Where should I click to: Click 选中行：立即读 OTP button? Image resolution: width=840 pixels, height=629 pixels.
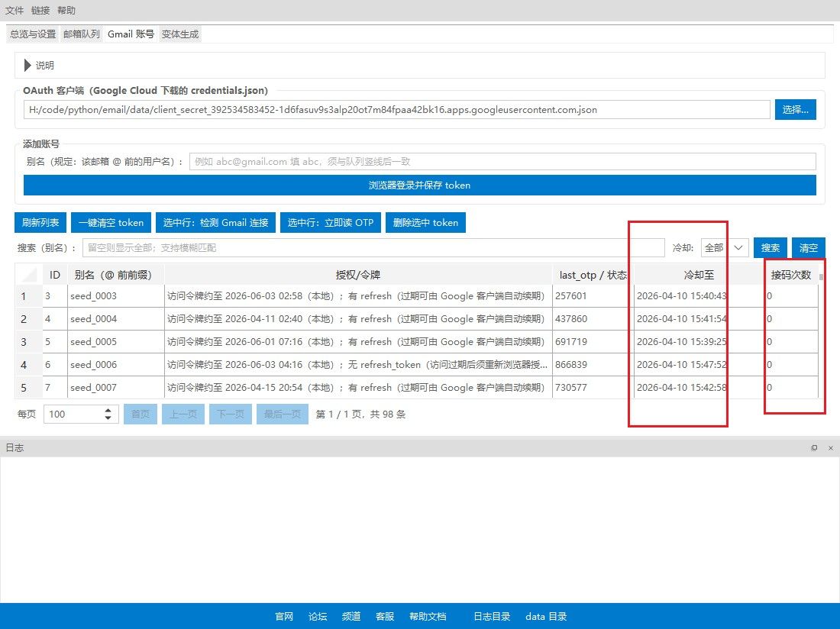point(330,223)
